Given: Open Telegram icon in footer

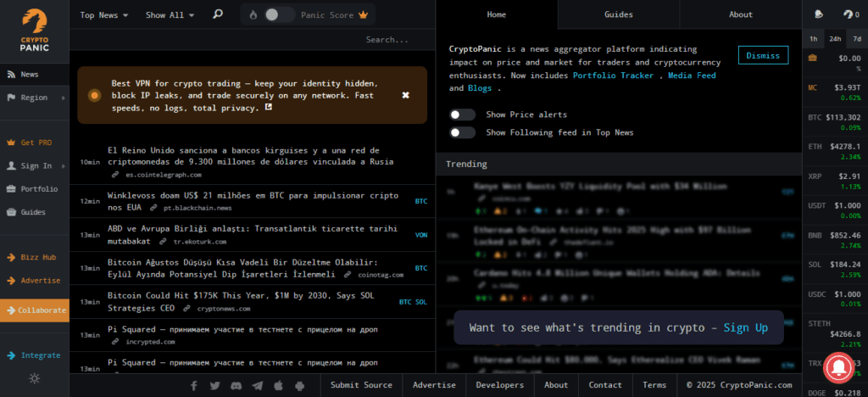Looking at the screenshot, I should coord(258,385).
